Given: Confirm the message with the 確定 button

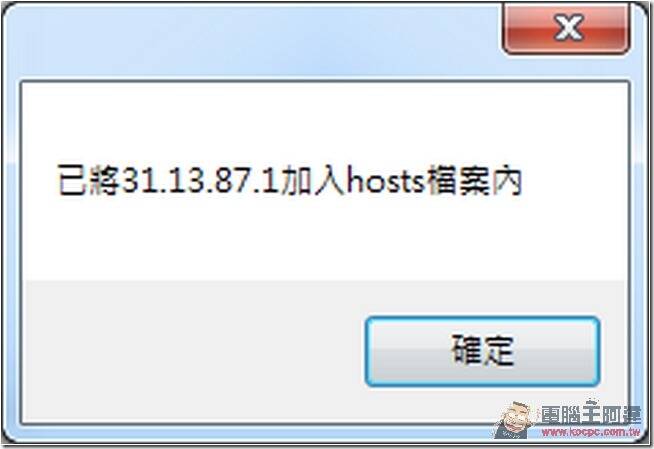Looking at the screenshot, I should click(x=483, y=351).
